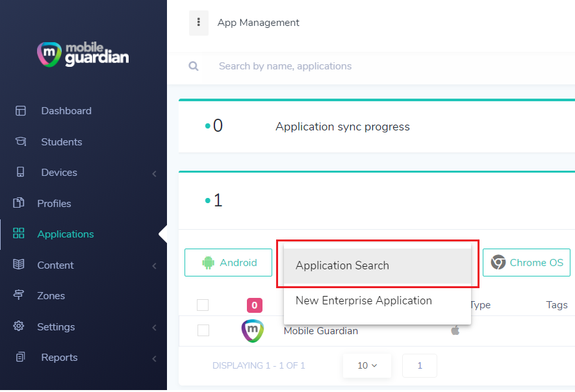Expand the Settings submenu chevron
The image size is (575, 392).
pos(155,328)
